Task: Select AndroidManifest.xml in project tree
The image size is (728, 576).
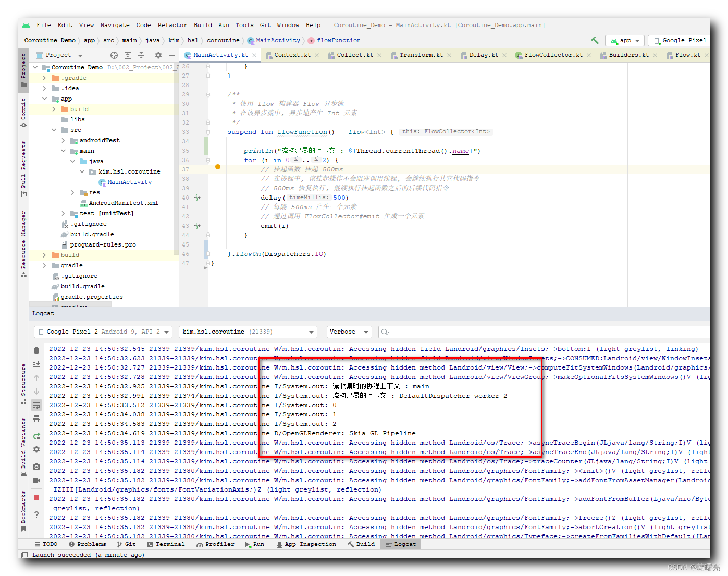Action: (x=124, y=203)
